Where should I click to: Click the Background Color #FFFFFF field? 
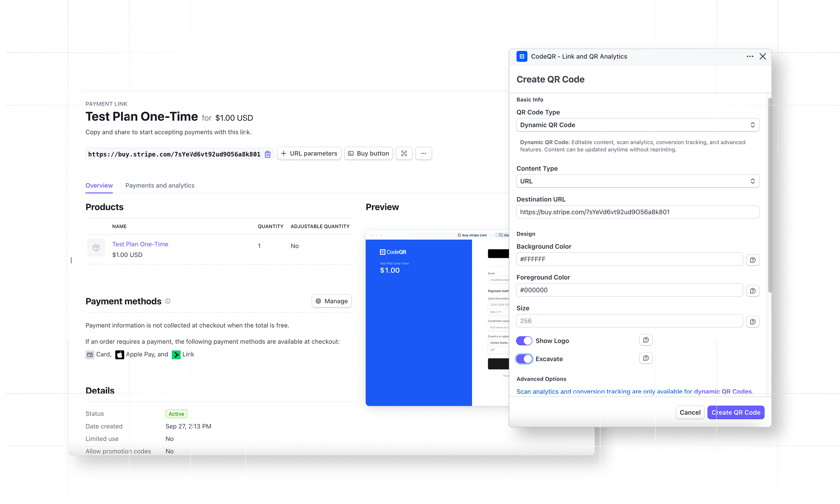tap(630, 259)
